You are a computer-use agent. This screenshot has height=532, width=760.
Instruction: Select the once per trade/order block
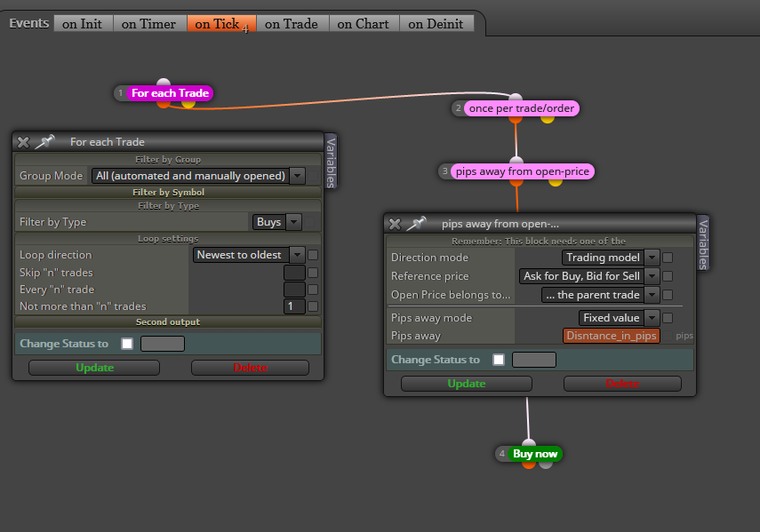tap(521, 108)
